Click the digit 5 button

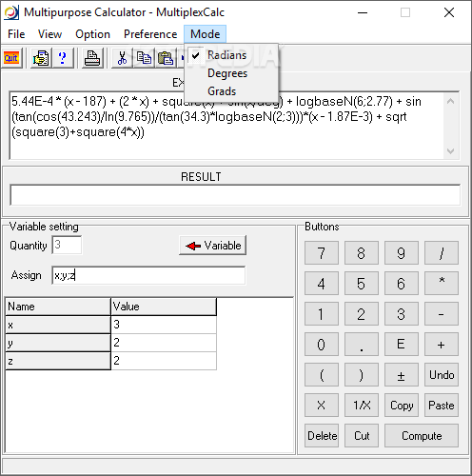[362, 284]
